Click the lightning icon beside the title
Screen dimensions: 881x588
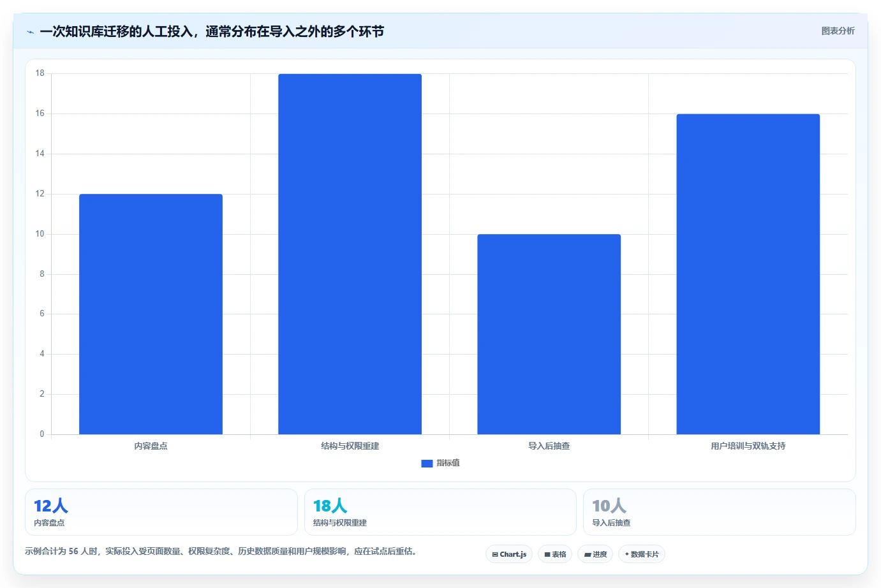(30, 32)
